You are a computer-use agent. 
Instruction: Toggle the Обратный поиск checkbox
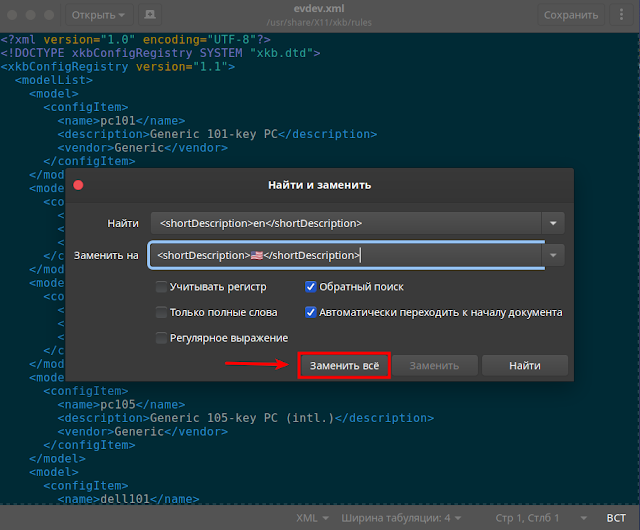(x=310, y=287)
